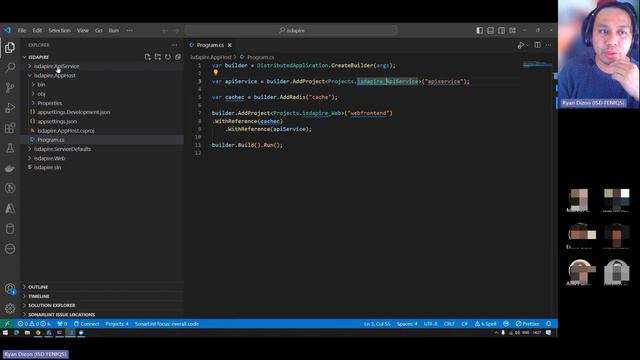Click the remote window indicator in status bar

tap(7, 324)
